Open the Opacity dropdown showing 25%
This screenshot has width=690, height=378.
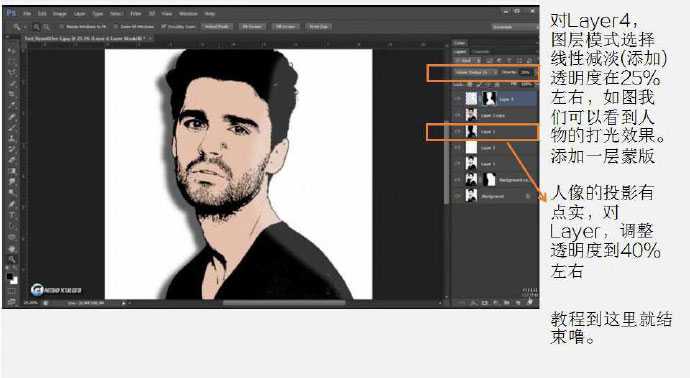click(525, 72)
